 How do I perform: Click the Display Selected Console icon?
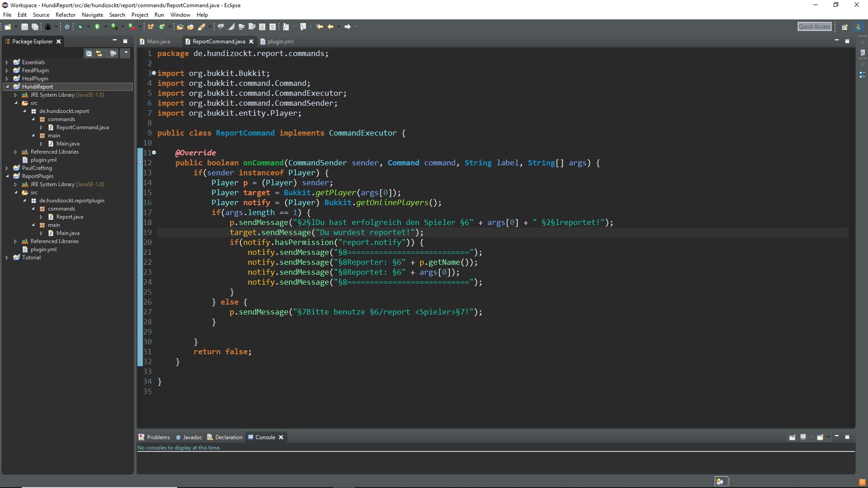[x=803, y=437]
